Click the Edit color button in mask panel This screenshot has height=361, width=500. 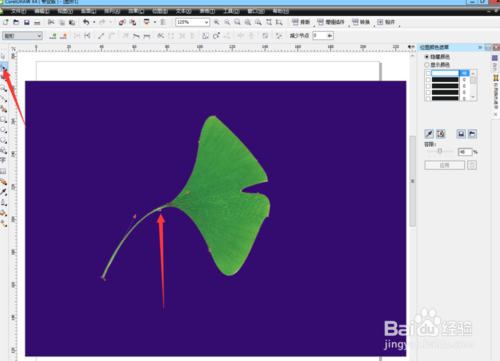click(x=441, y=134)
